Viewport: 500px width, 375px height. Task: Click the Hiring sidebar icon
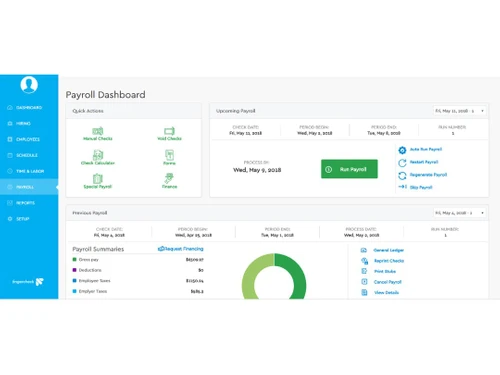coord(10,123)
